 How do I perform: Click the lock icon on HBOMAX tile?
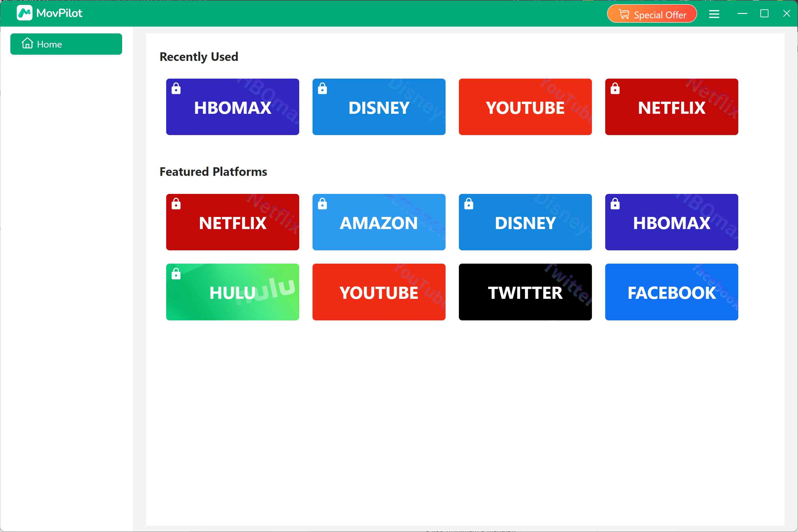click(x=176, y=89)
